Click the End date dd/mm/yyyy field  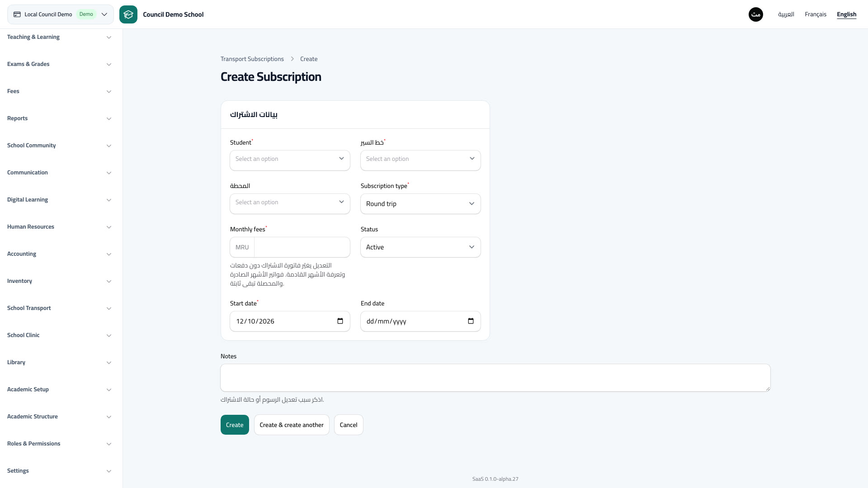420,321
